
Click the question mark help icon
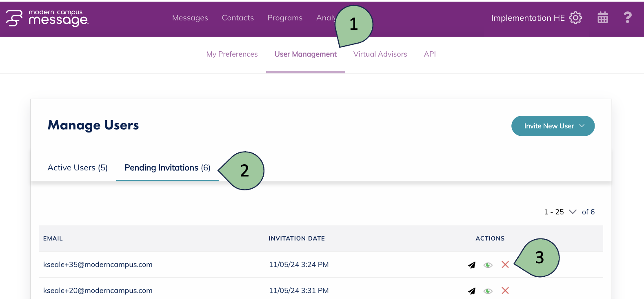(627, 18)
